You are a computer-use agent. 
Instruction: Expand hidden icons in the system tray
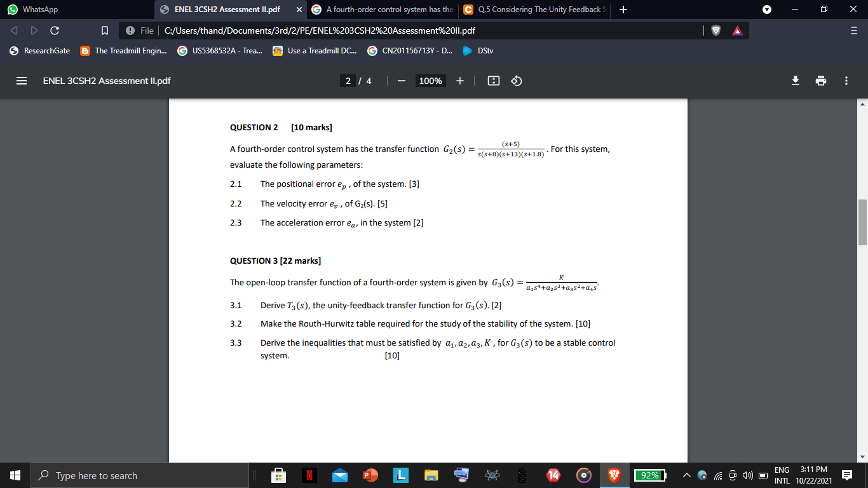[688, 475]
